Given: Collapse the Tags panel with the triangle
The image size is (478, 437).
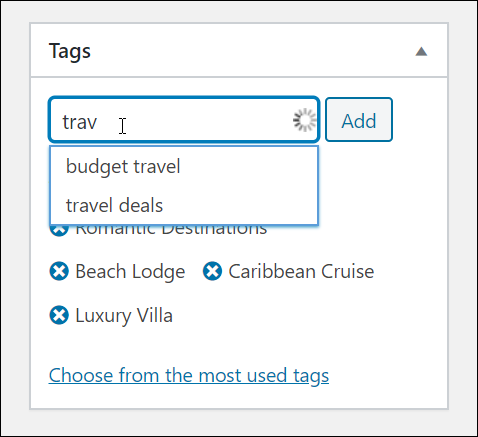Looking at the screenshot, I should (421, 52).
